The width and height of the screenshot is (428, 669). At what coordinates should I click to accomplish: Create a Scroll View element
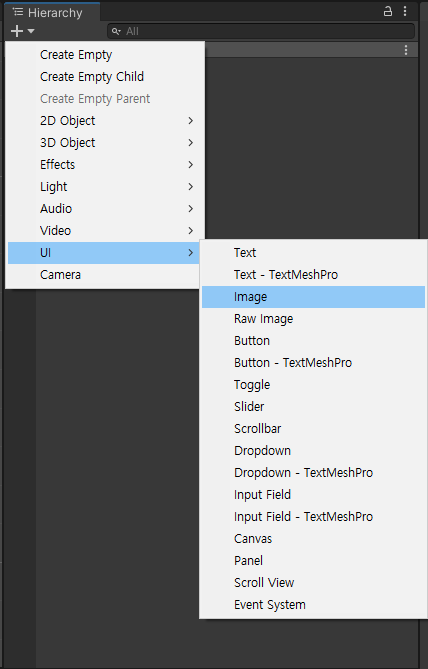[314, 583]
